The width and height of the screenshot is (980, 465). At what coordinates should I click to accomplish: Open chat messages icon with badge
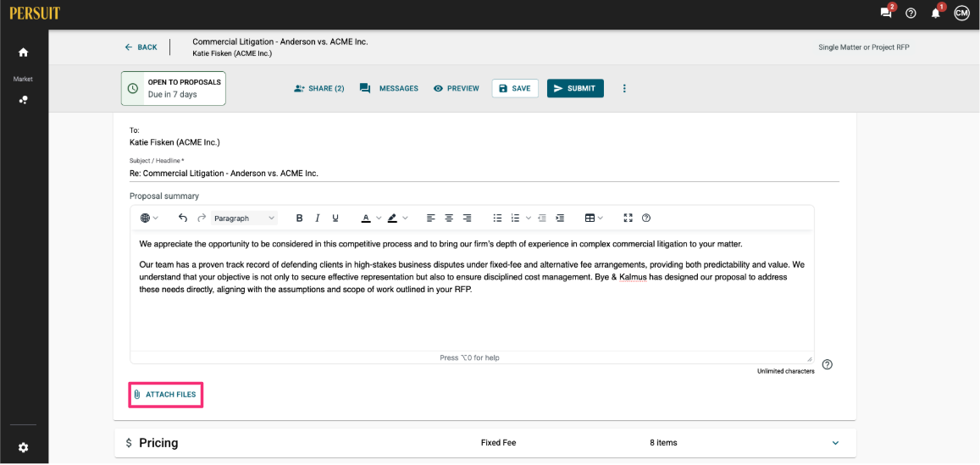click(886, 13)
